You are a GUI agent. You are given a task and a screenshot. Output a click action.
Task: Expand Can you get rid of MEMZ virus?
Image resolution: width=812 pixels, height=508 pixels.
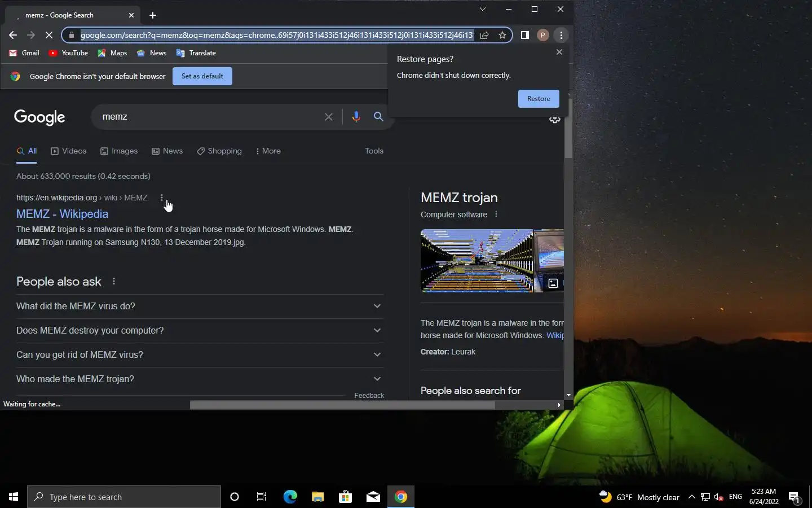coord(200,354)
